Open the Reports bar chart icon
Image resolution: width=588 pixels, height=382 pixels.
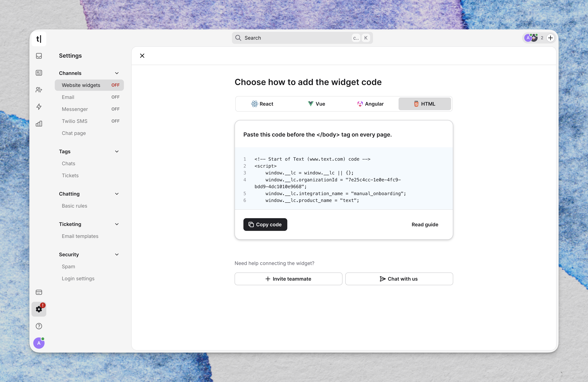(39, 124)
